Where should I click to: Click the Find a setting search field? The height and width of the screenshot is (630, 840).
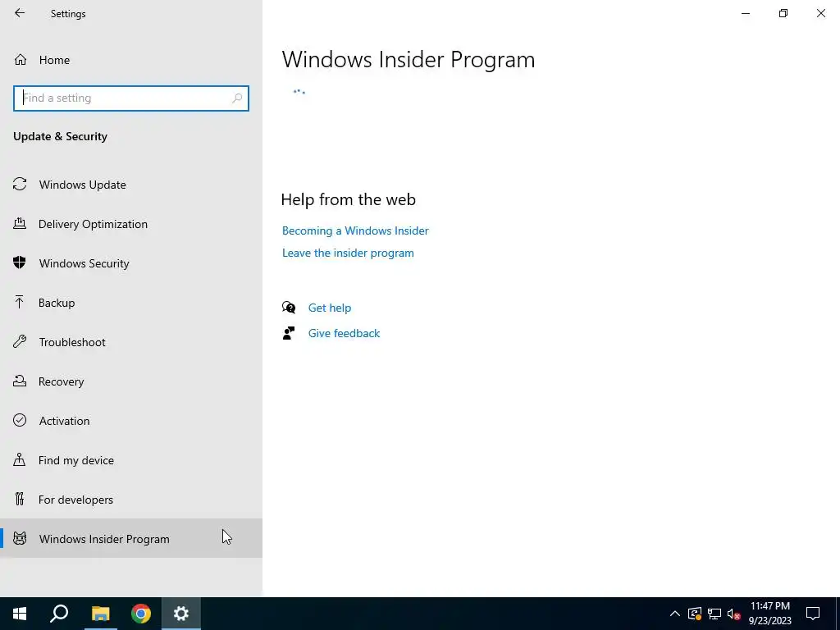point(131,98)
